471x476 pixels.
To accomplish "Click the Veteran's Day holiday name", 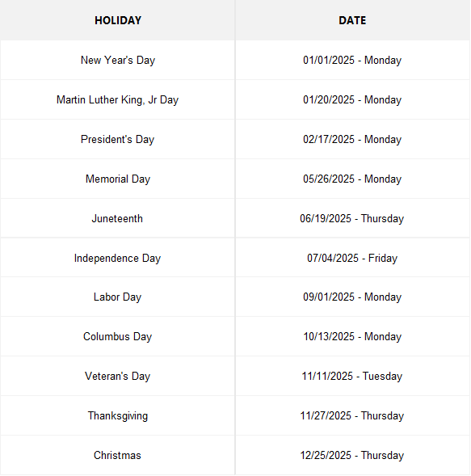I will (x=117, y=376).
